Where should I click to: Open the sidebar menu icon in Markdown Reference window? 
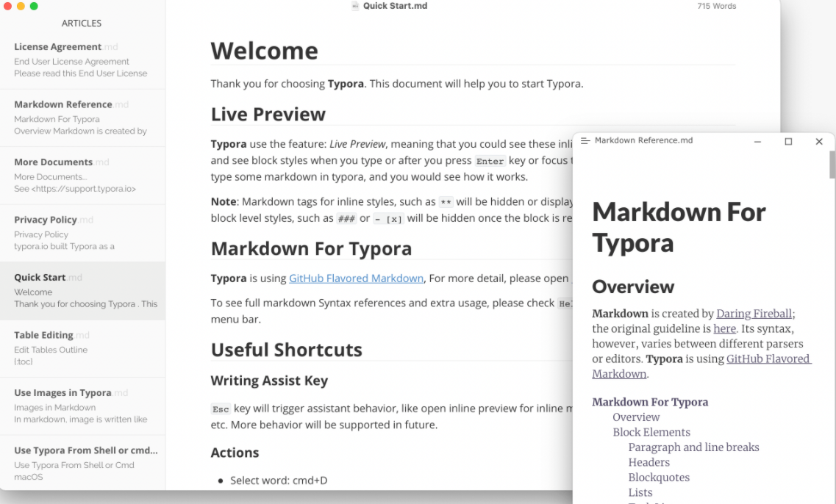coord(585,140)
